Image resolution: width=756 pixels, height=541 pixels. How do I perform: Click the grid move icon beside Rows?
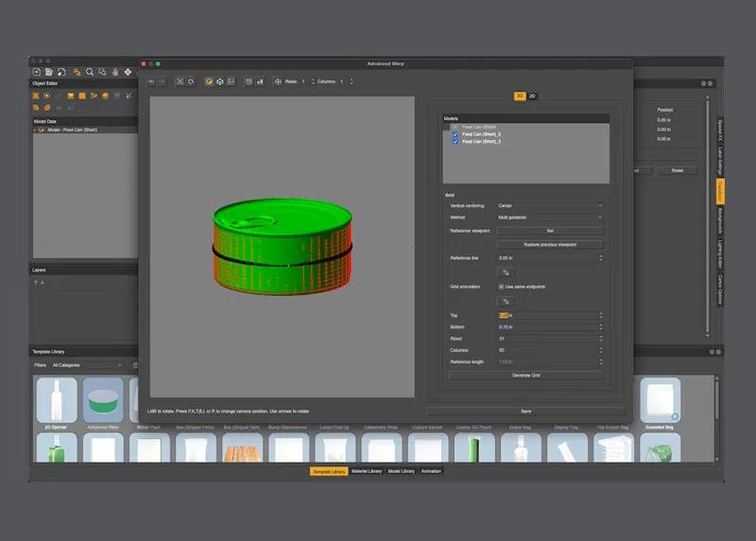[278, 81]
